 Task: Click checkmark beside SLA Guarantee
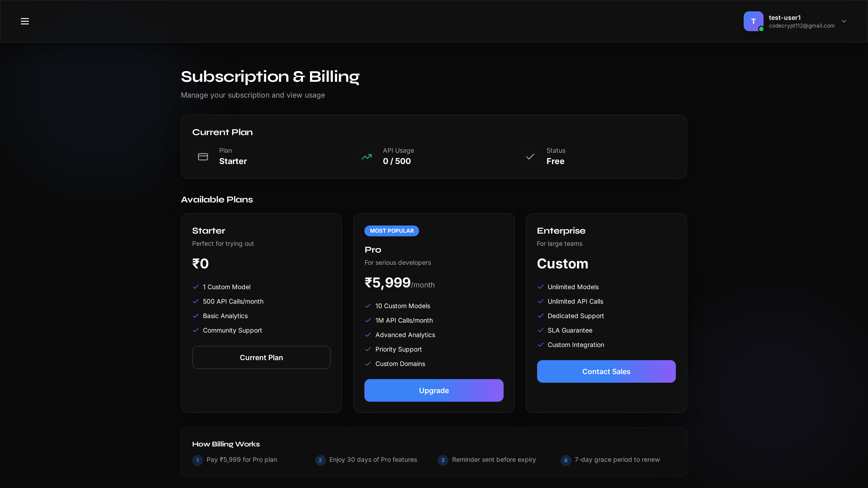[540, 330]
